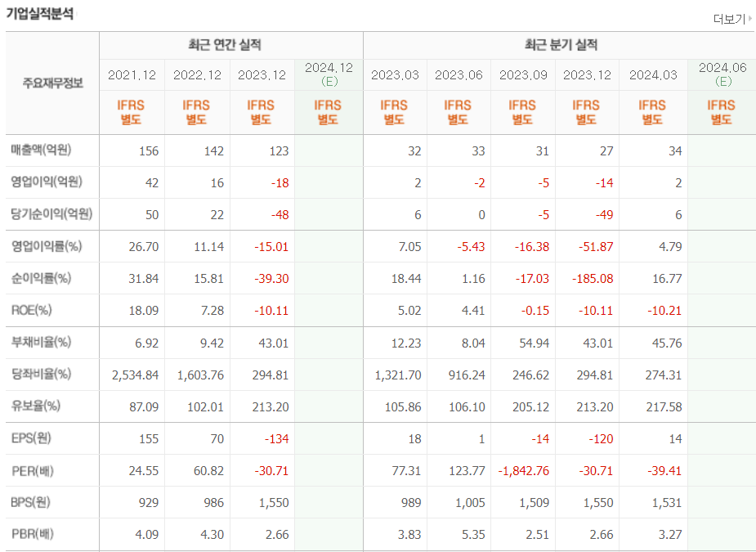The image size is (756, 552).
Task: Select the EPS value -134
Action: tap(277, 438)
